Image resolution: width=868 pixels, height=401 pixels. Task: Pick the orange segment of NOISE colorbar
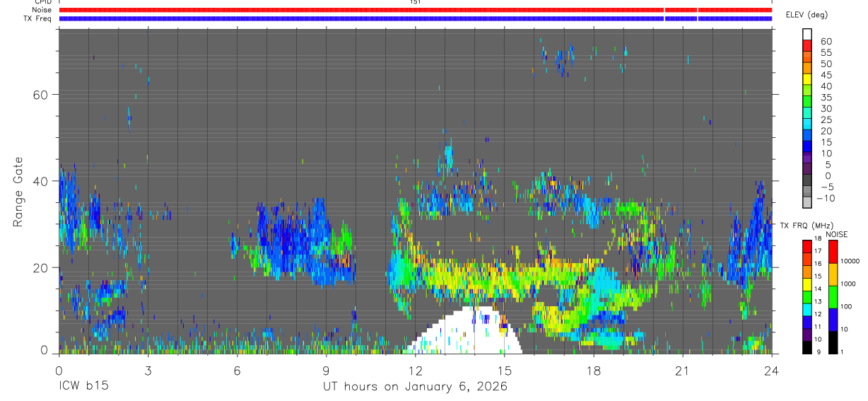pos(832,274)
